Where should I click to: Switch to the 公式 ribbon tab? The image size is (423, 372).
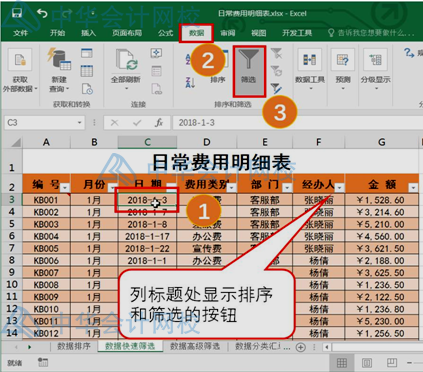(x=165, y=33)
